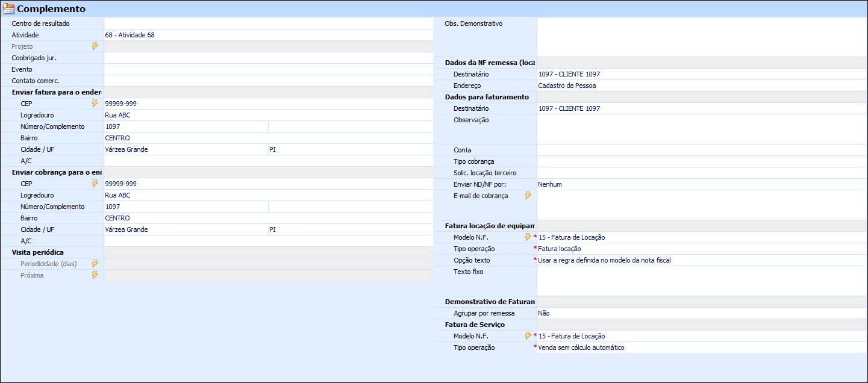Click Modelo N.F. lightning icon under Fatura locação
This screenshot has width=868, height=383.
click(528, 237)
